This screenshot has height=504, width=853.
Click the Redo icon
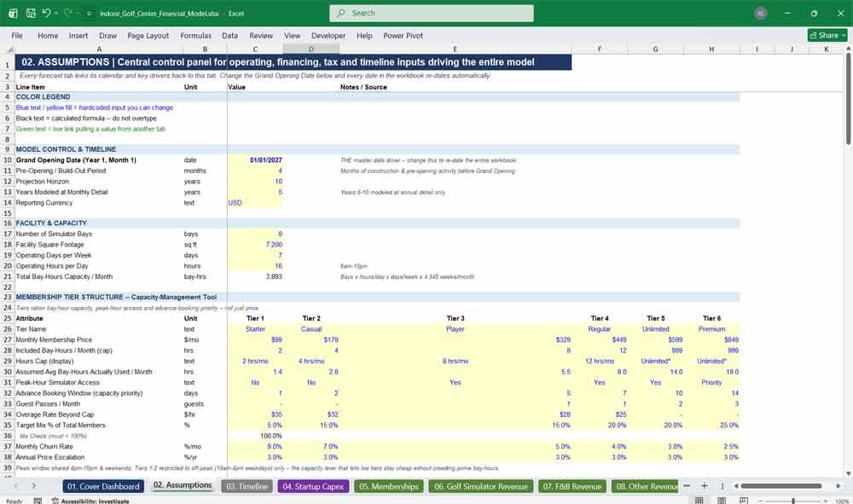click(x=68, y=13)
